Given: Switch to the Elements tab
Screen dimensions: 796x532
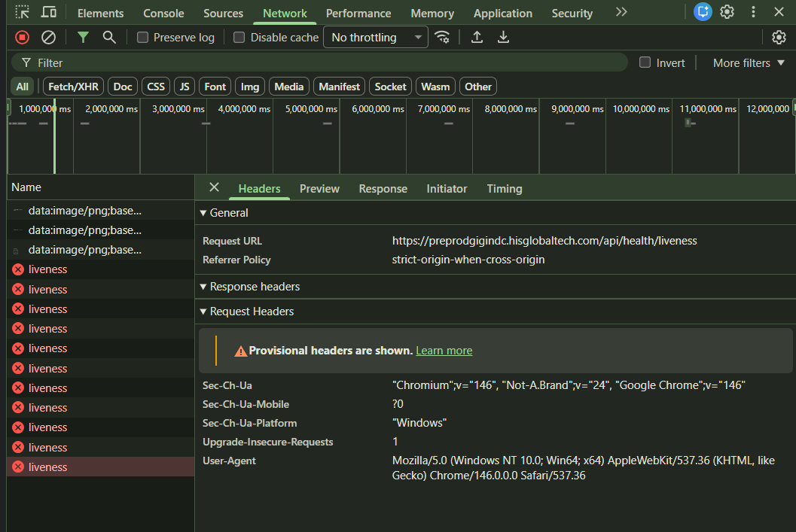Looking at the screenshot, I should click(100, 14).
